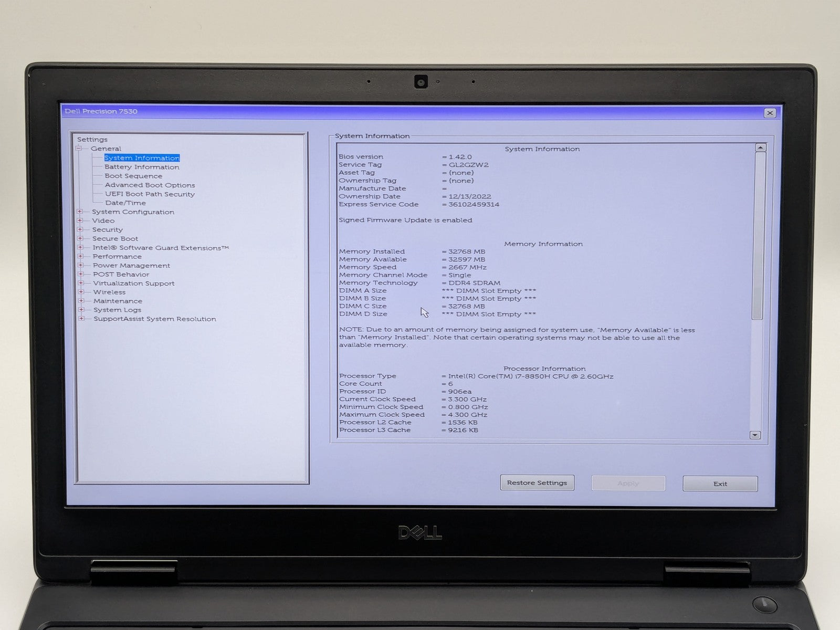Close the Dell Precision 7530 window
This screenshot has height=630, width=840.
(770, 113)
